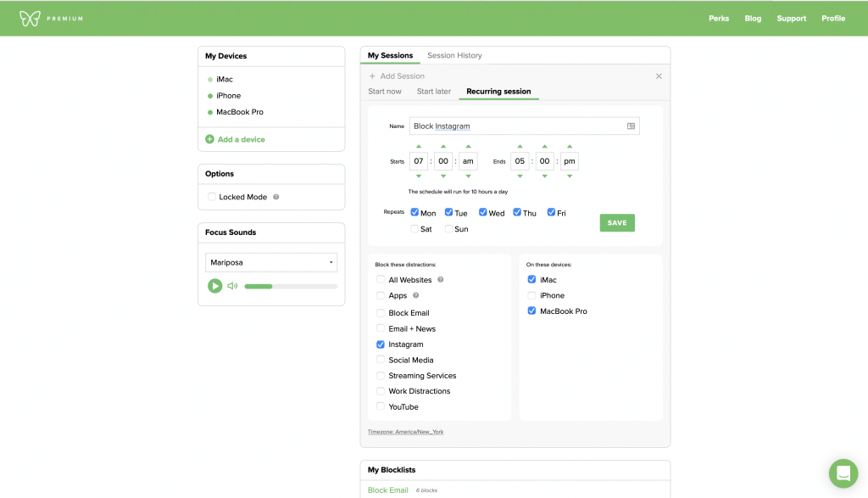Image resolution: width=868 pixels, height=498 pixels.
Task: Switch to the Session History tab
Action: (x=454, y=56)
